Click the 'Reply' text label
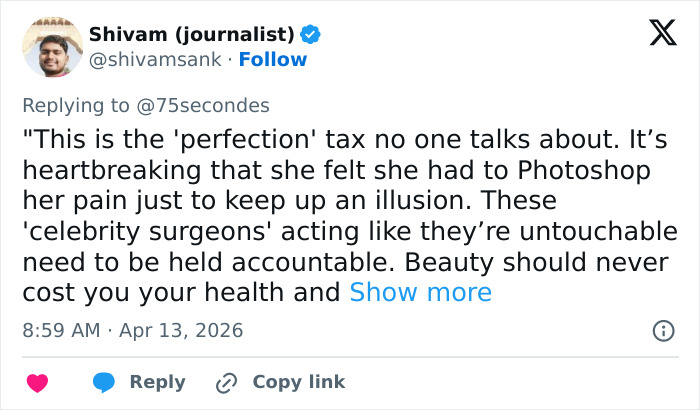Viewport: 700px width, 410px height. (x=157, y=382)
